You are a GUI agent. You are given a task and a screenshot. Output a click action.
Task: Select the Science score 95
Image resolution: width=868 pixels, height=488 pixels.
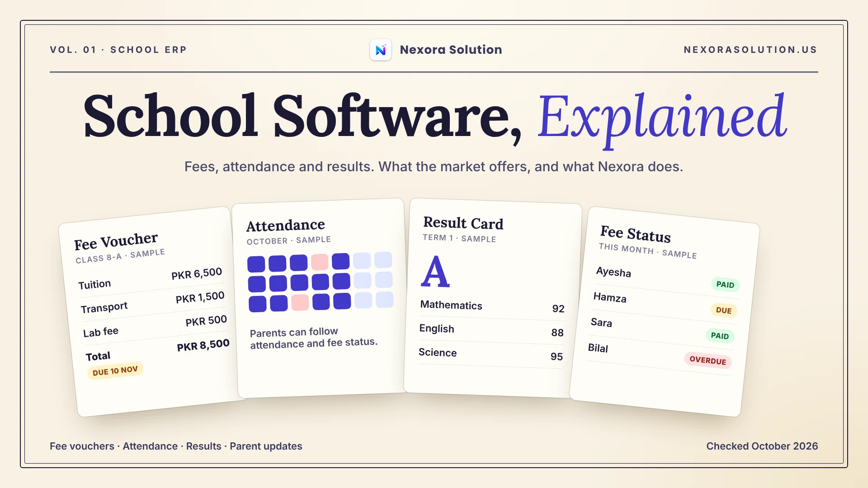click(x=557, y=357)
